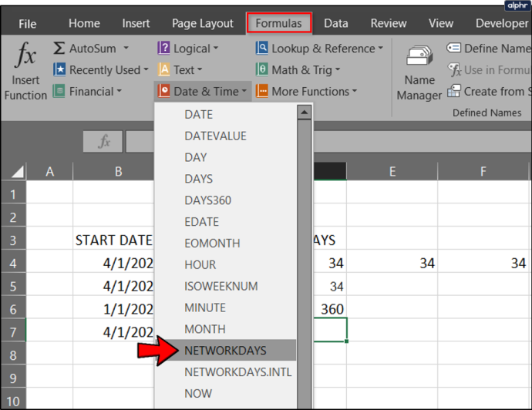Open the Name Manager icon

point(419,56)
